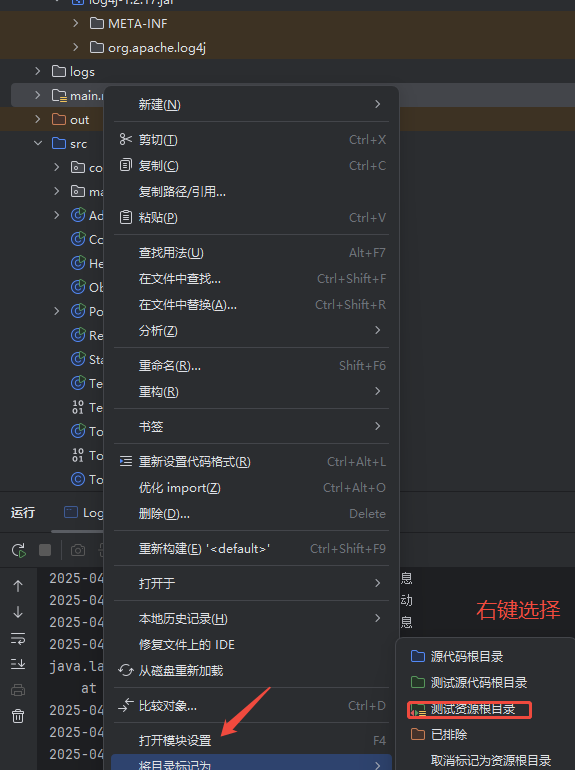Click the reformat code icon
Screen dimensions: 575x770
(x=126, y=461)
